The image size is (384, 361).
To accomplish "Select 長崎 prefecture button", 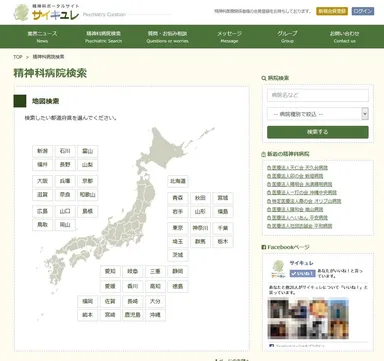I will coord(133,301).
